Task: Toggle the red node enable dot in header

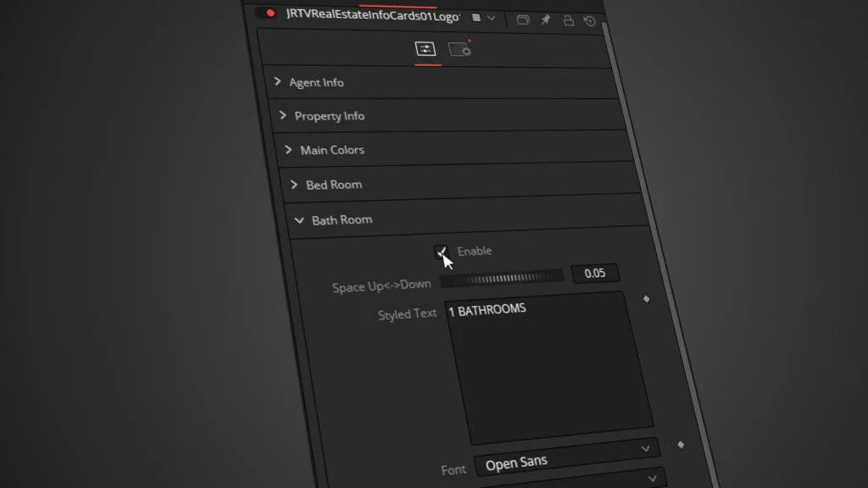Action: pos(270,13)
